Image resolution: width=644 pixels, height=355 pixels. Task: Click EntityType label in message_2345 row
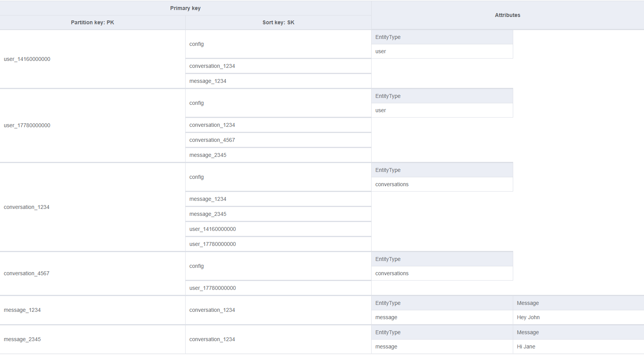(442, 332)
